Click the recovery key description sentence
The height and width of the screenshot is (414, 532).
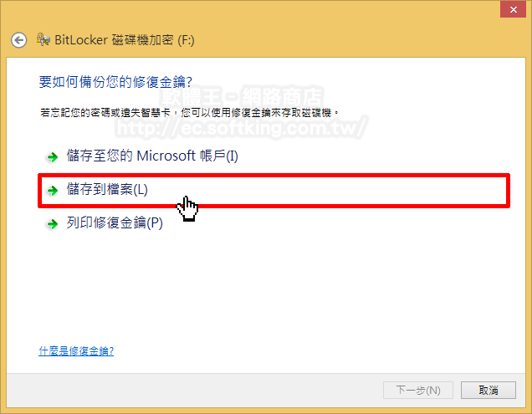189,112
